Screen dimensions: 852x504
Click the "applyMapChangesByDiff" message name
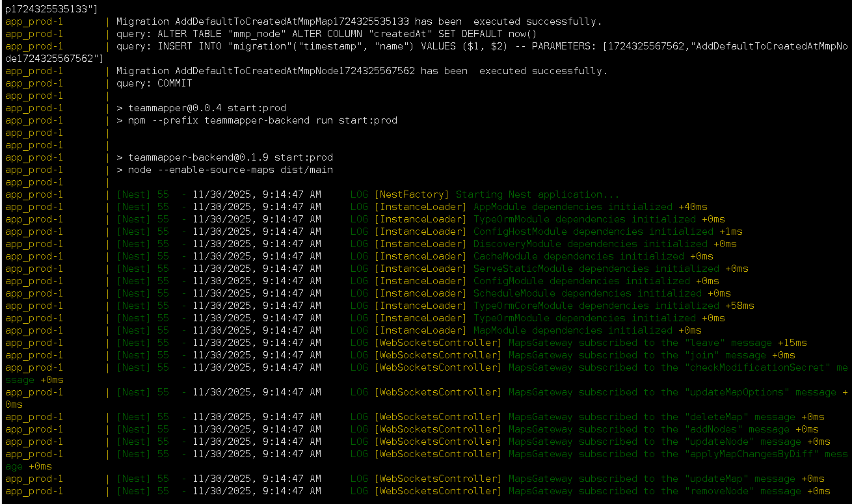(x=752, y=454)
